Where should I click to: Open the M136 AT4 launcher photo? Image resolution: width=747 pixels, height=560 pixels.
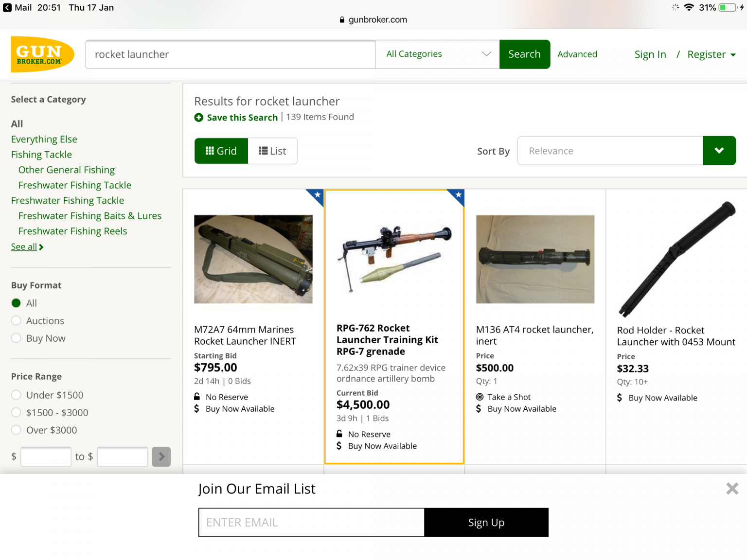(535, 259)
